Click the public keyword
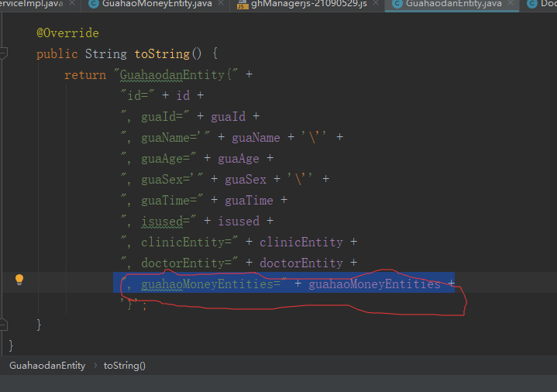The width and height of the screenshot is (557, 392). point(57,54)
